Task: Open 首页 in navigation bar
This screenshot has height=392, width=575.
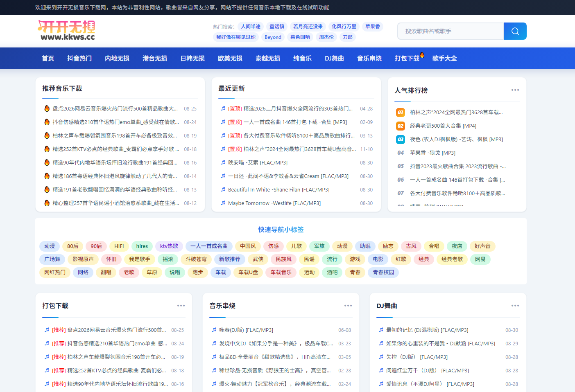Action: coord(48,58)
